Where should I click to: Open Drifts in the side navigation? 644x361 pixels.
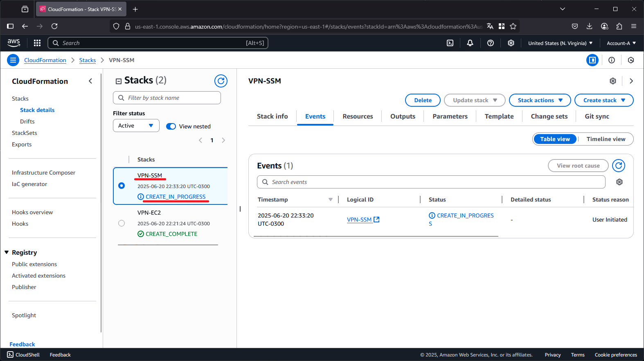[27, 121]
